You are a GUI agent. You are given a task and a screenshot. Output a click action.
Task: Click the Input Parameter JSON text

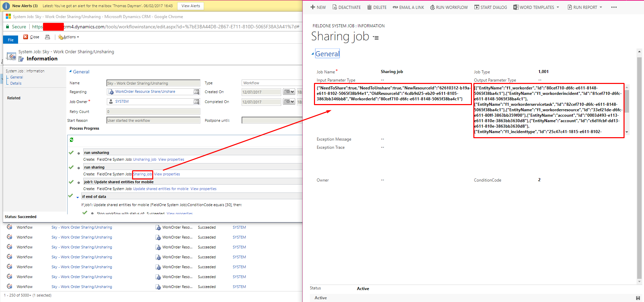click(x=393, y=94)
